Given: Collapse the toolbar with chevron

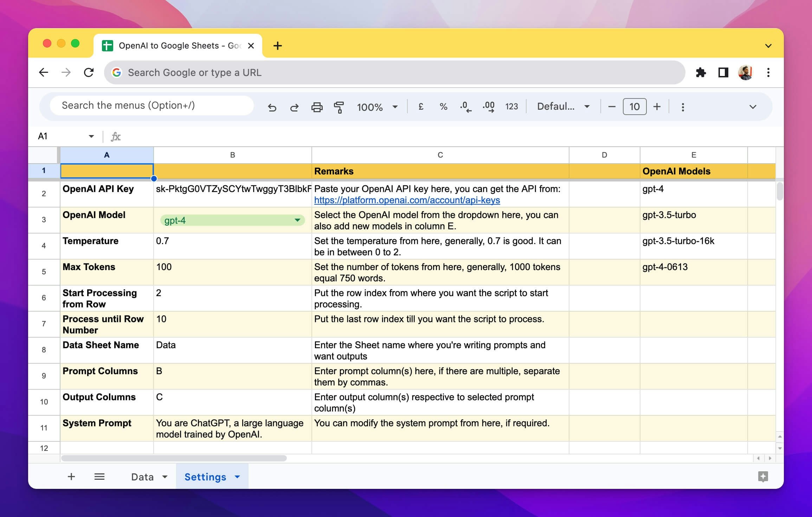Looking at the screenshot, I should (x=753, y=107).
